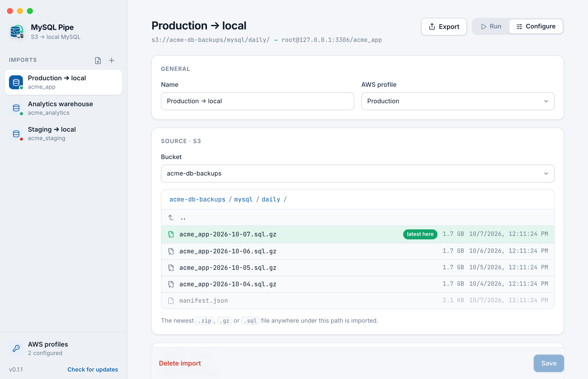
Task: Select the Staging → local import
Action: [x=64, y=134]
